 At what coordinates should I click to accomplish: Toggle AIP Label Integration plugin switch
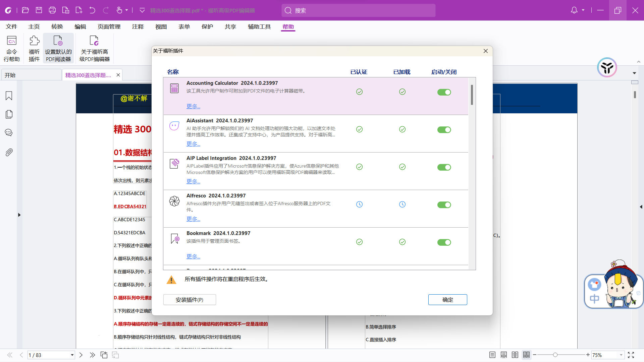click(x=444, y=167)
